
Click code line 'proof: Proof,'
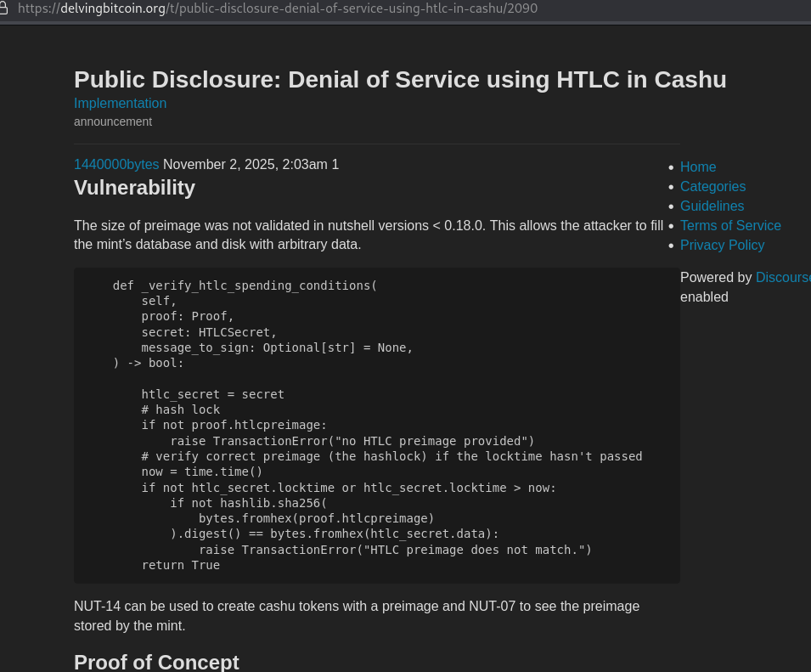[187, 316]
